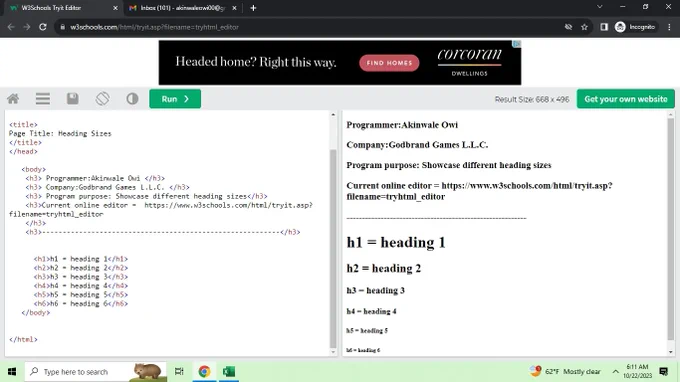Click the ad choices icon on banner
680x382 pixels.
[x=517, y=44]
